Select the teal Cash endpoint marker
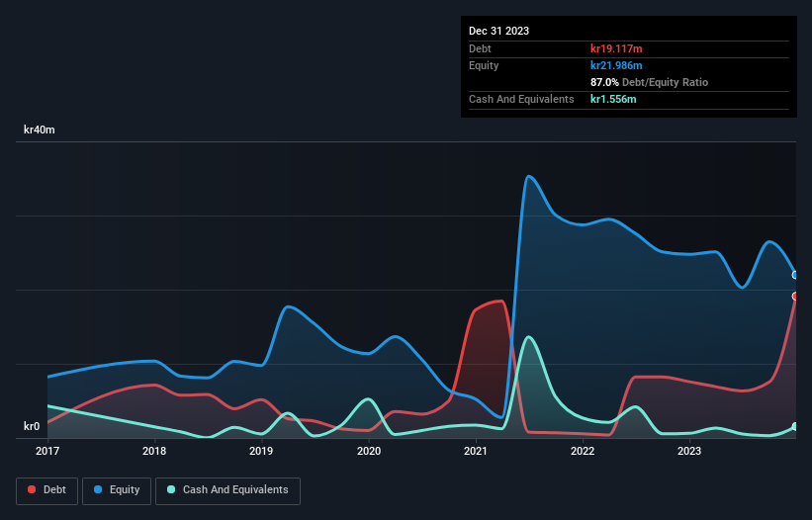 pyautogui.click(x=795, y=427)
